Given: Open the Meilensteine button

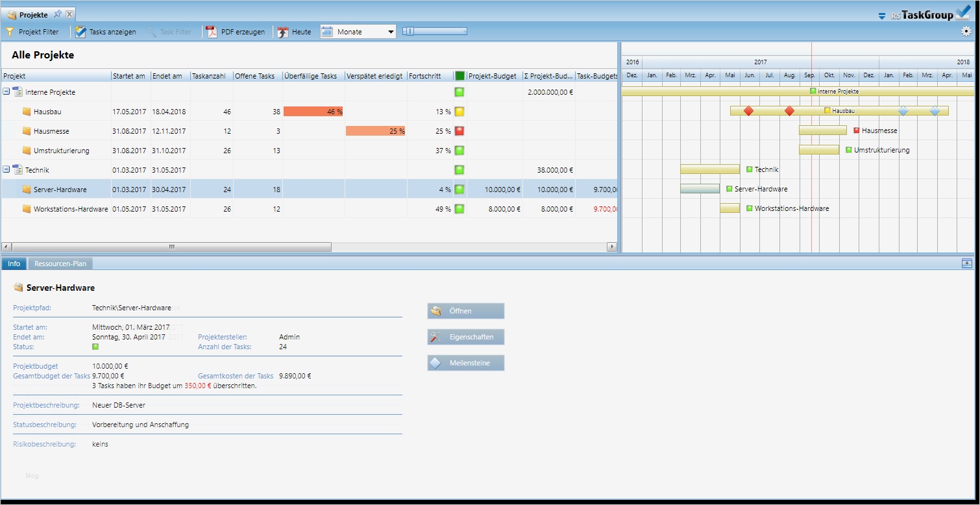Looking at the screenshot, I should click(466, 363).
